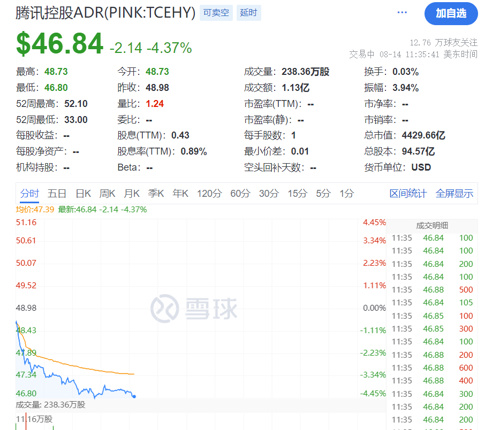Click the 昨收 value 48.98
Screen dimensions: 500x430
tap(157, 88)
